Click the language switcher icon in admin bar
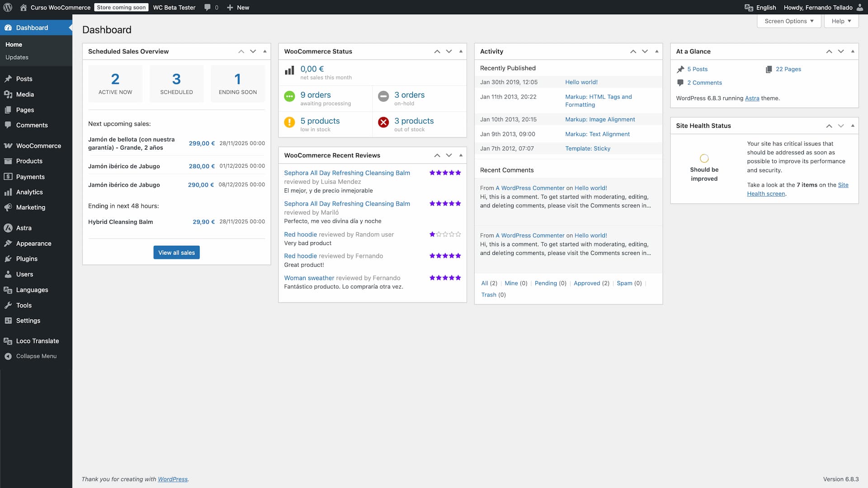Viewport: 868px width, 488px height. (x=749, y=7)
